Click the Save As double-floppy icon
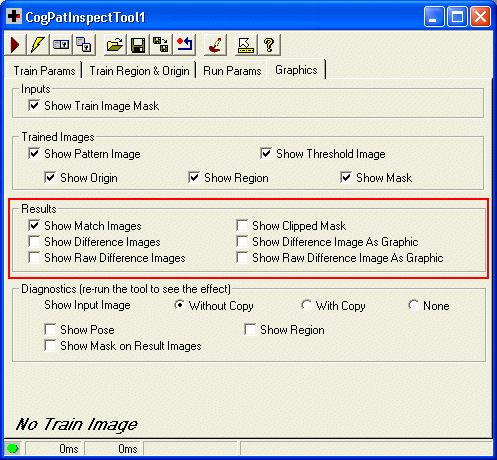 (161, 45)
